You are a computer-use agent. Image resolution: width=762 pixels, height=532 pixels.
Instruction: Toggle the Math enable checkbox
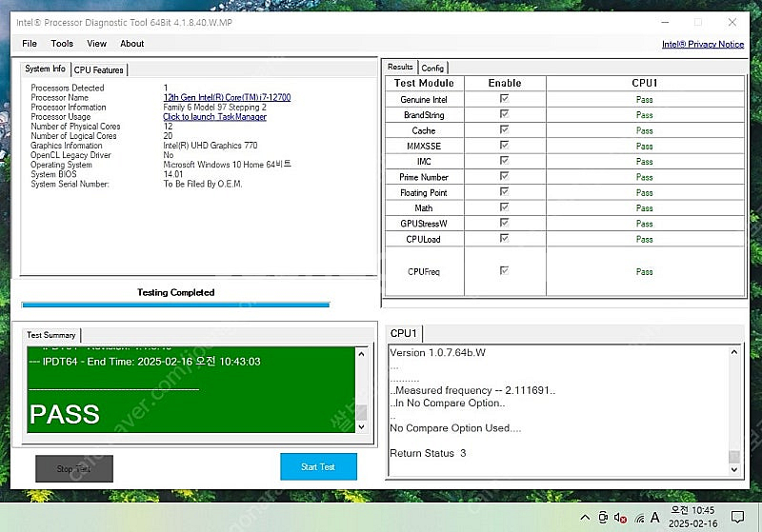coord(505,207)
